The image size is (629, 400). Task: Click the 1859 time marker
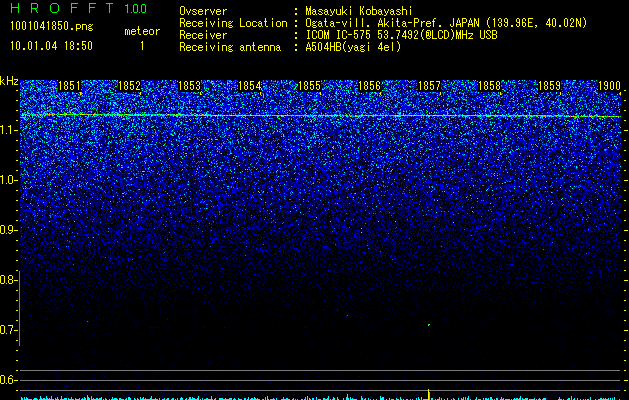click(549, 86)
